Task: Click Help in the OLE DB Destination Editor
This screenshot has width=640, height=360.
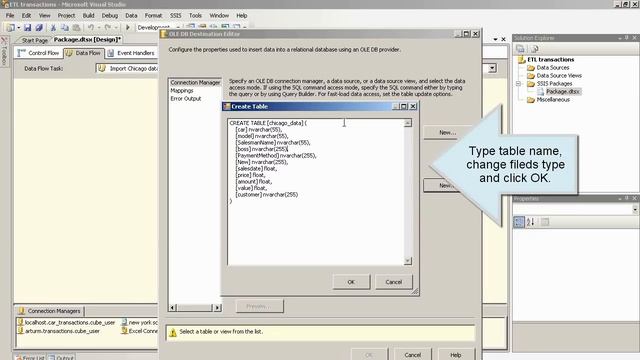Action: pos(456,355)
